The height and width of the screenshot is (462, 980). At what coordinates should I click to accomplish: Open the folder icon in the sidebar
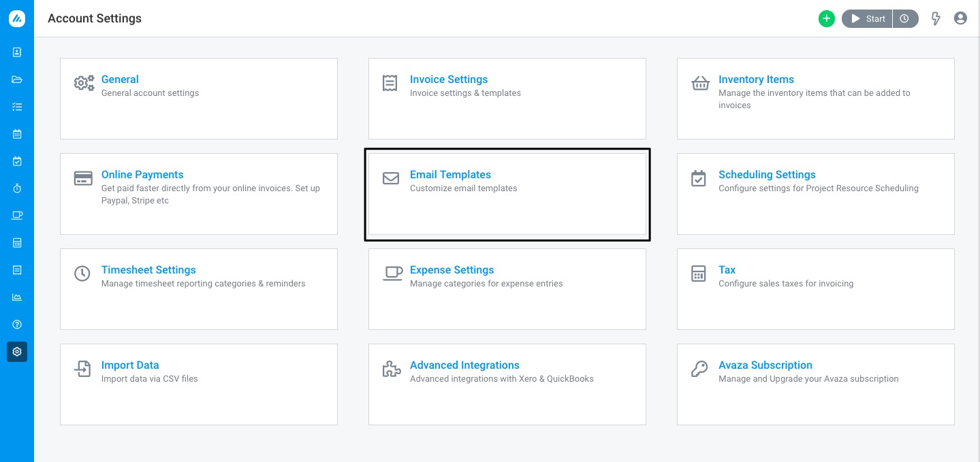[17, 80]
